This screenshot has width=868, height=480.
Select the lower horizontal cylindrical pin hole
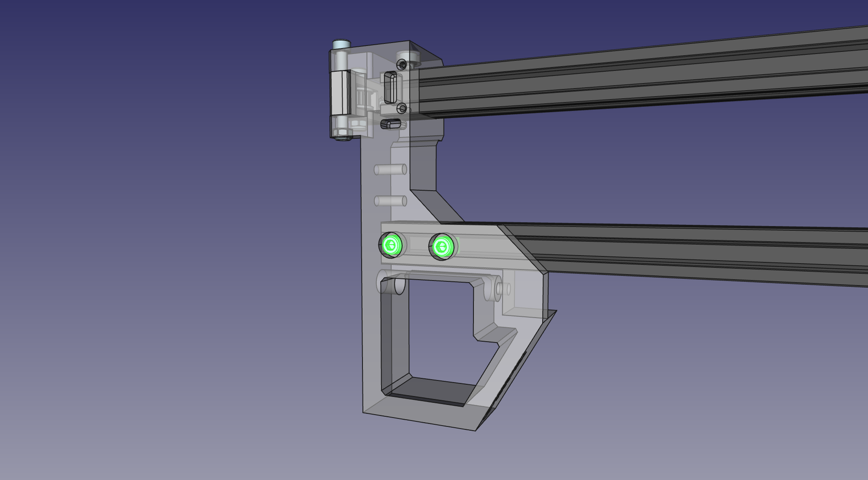(390, 201)
